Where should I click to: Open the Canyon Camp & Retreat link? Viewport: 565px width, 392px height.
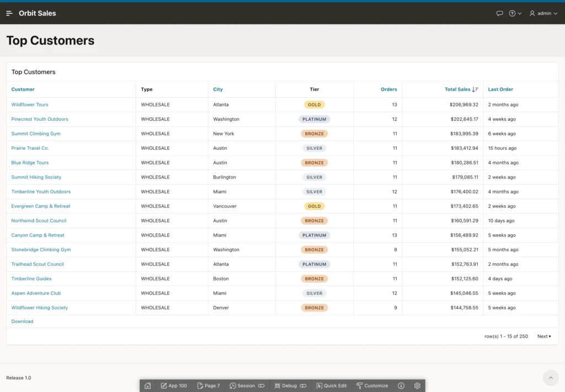click(38, 235)
